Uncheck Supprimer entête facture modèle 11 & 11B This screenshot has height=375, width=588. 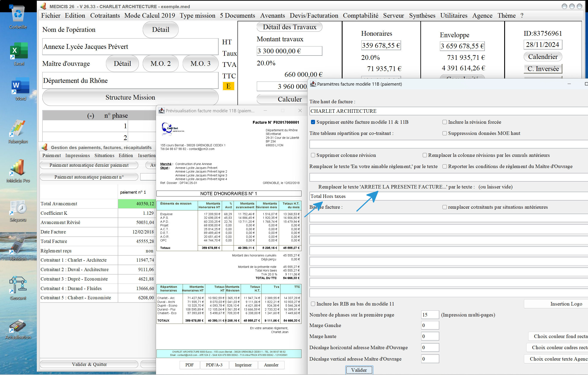pyautogui.click(x=313, y=122)
